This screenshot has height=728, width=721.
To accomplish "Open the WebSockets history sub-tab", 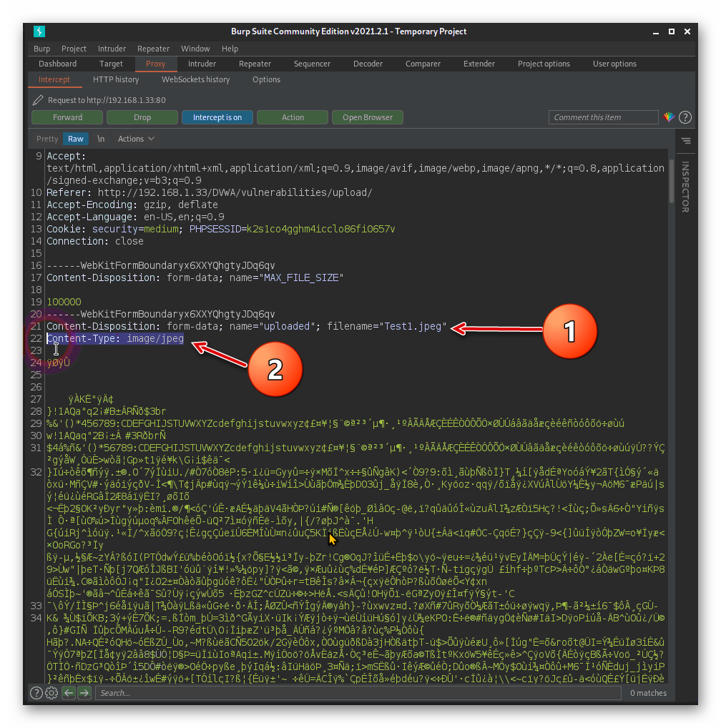I will (195, 80).
